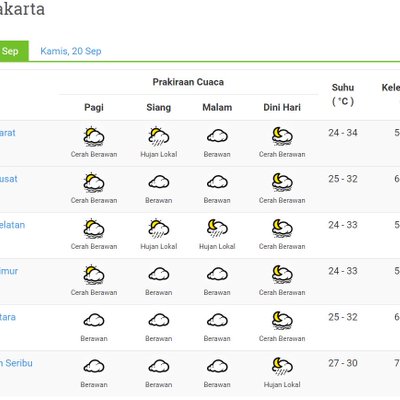Click Timur Dini Hari moon-cloud icon

point(282,275)
